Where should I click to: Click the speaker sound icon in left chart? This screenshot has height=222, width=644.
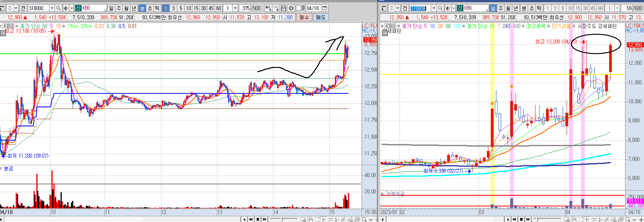(66, 8)
